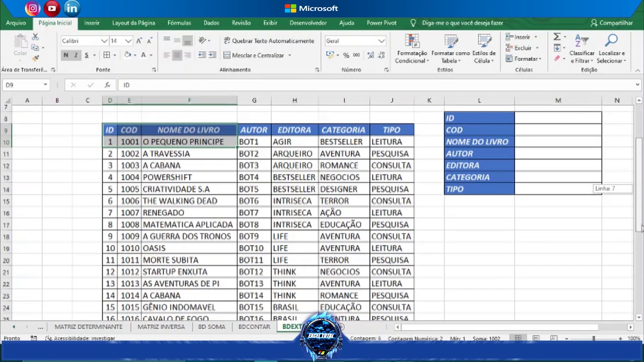Switch to Layout da Página tab
The height and width of the screenshot is (362, 644).
click(x=133, y=23)
